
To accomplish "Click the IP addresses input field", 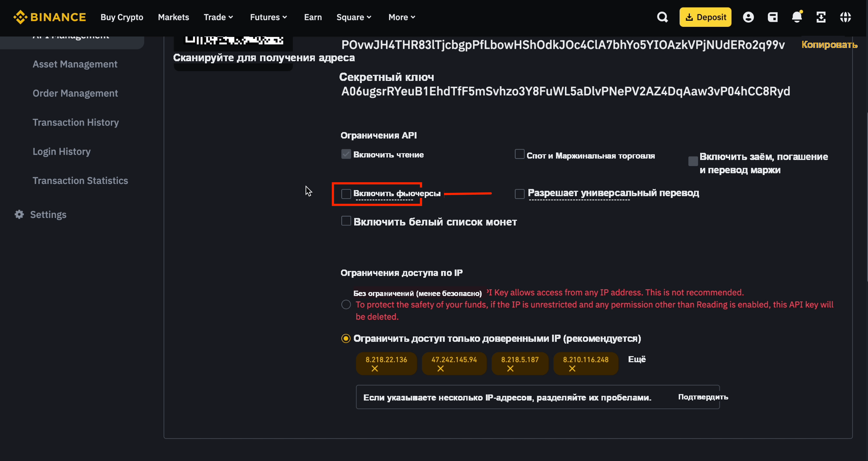I will (x=538, y=397).
